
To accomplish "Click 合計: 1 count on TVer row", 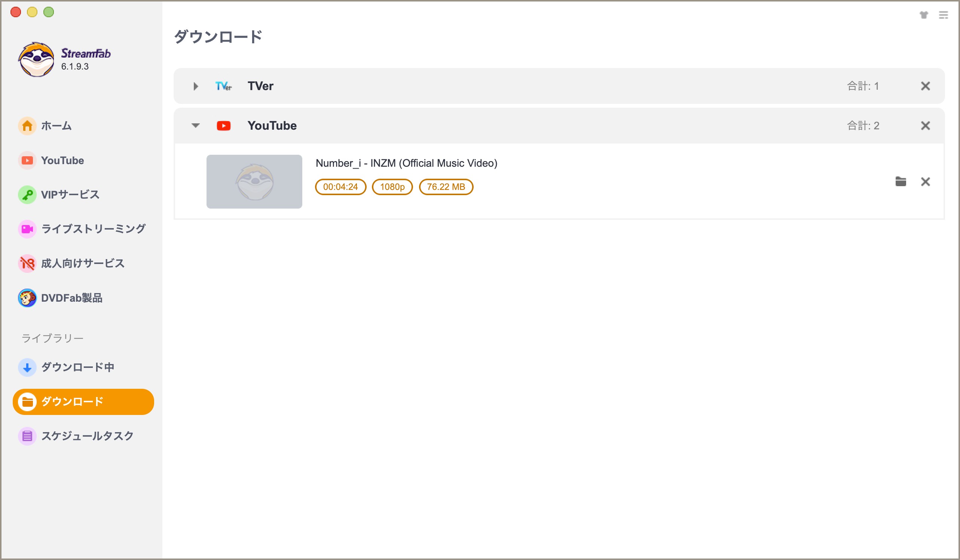I will click(863, 86).
